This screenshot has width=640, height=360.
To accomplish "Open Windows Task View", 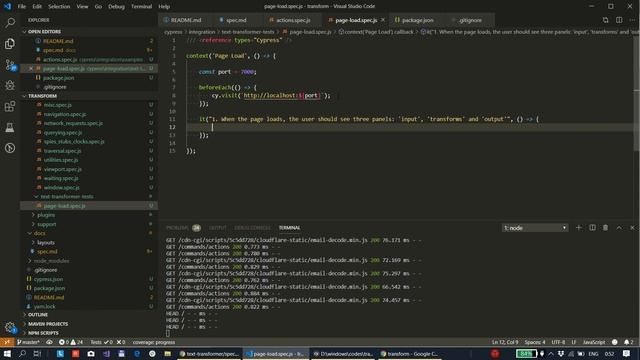I will (x=37, y=353).
